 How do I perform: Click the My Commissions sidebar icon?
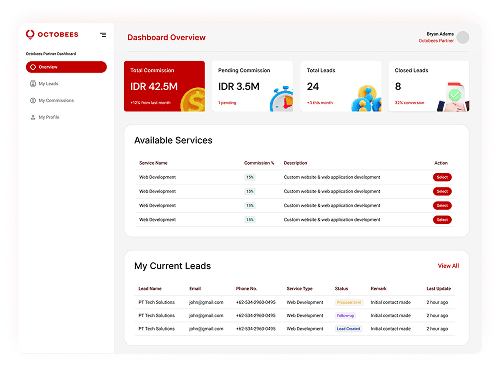33,100
